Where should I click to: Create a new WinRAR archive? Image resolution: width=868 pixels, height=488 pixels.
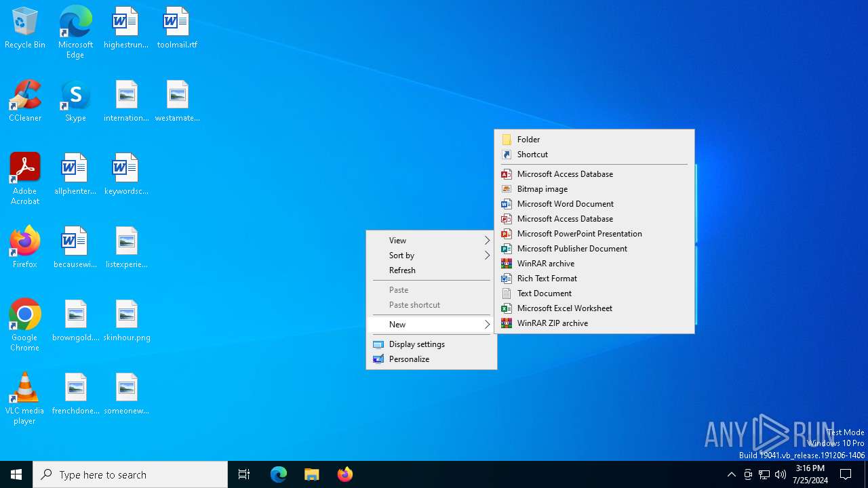point(594,264)
